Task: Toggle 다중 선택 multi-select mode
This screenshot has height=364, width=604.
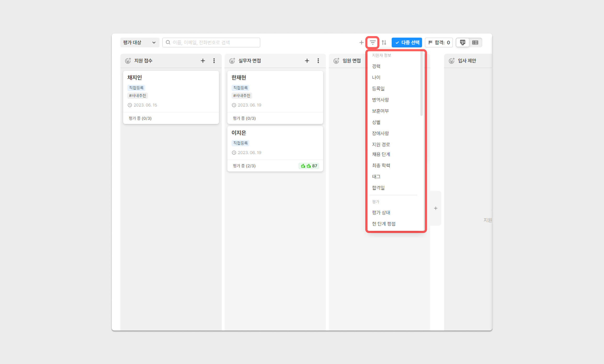Action: pos(407,42)
